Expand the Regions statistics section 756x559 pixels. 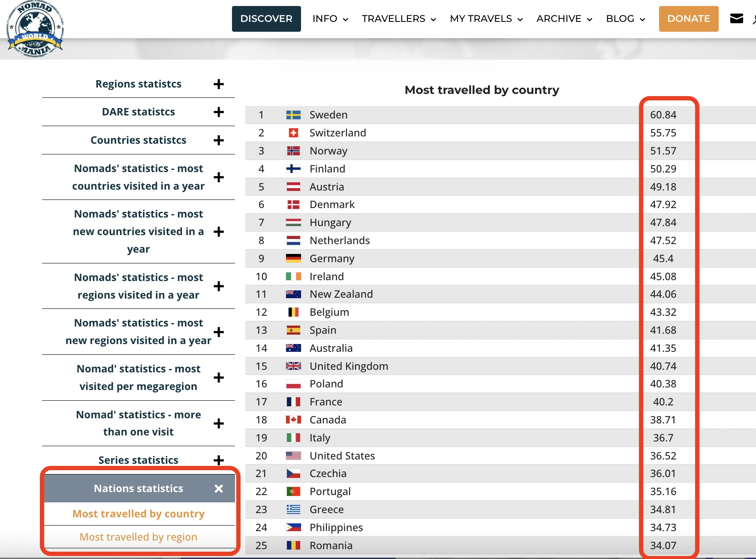pos(219,84)
